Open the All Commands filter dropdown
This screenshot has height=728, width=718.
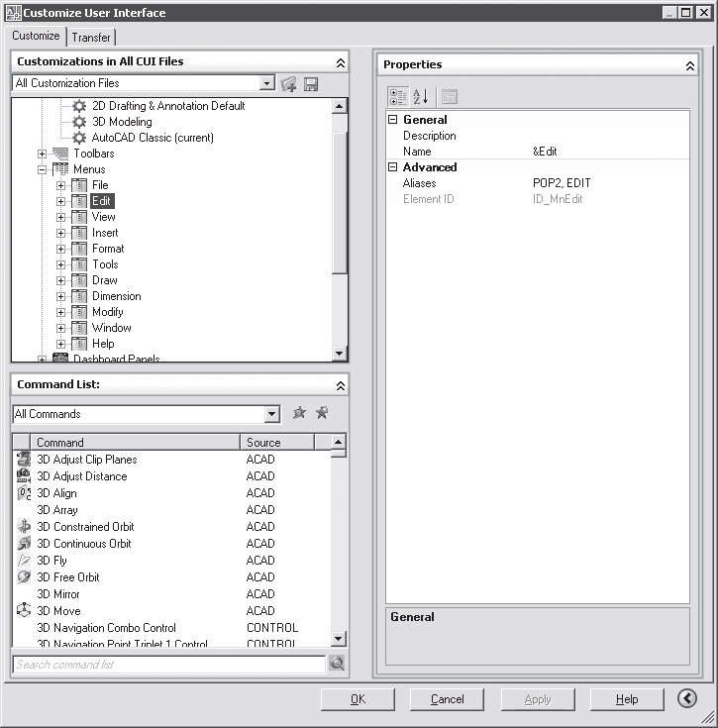tap(272, 414)
